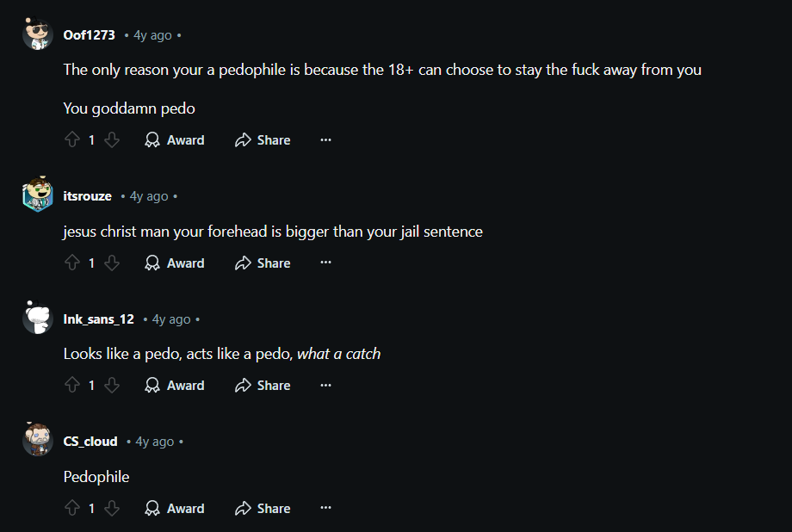
Task: Downvote CS_cloud's comment
Action: tap(112, 508)
